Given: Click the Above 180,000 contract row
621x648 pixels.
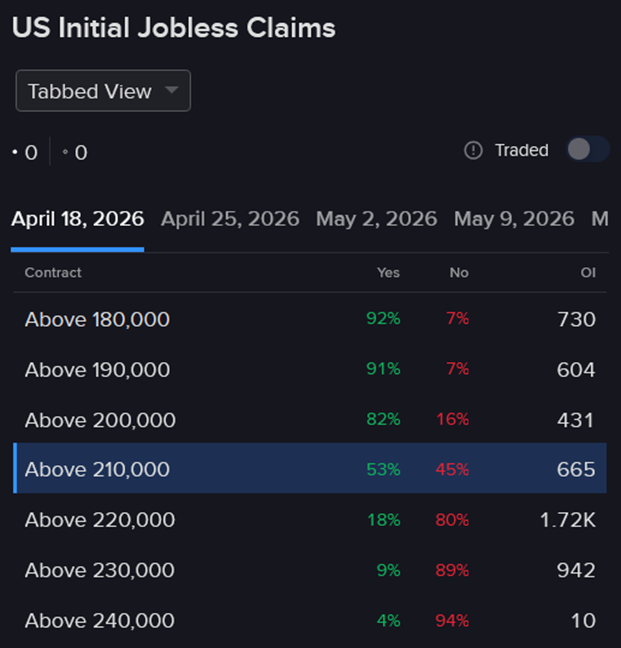Looking at the screenshot, I should [97, 319].
